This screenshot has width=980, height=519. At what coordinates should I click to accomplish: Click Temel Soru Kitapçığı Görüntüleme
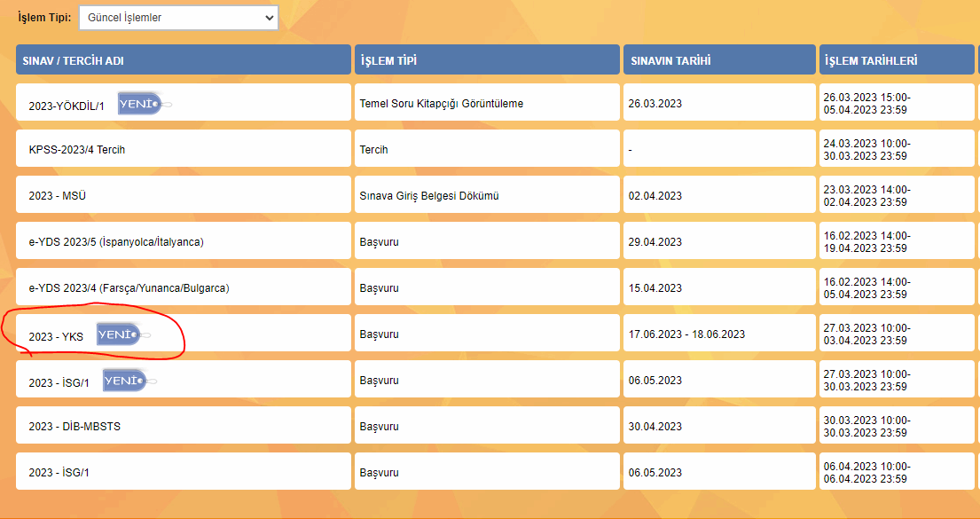point(442,104)
